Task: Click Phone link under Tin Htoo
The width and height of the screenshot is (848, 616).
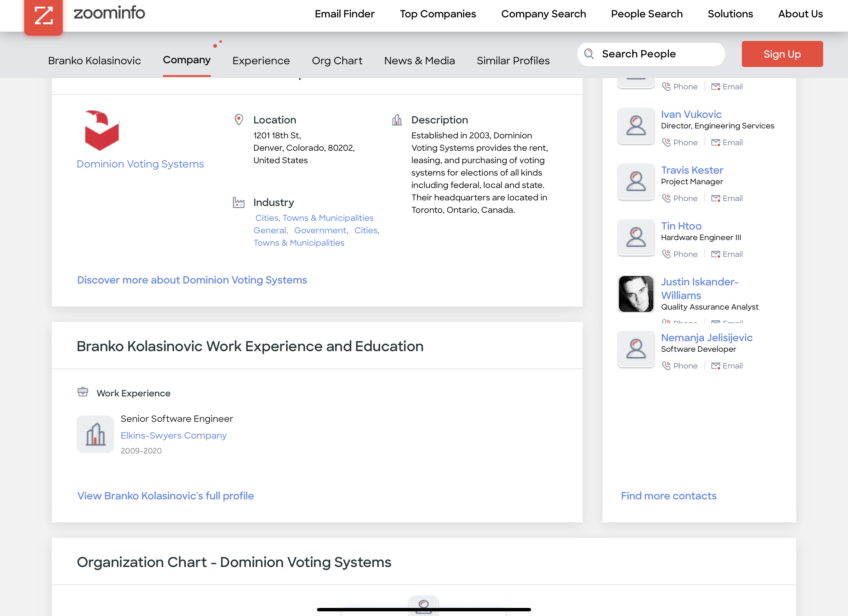Action: tap(685, 254)
